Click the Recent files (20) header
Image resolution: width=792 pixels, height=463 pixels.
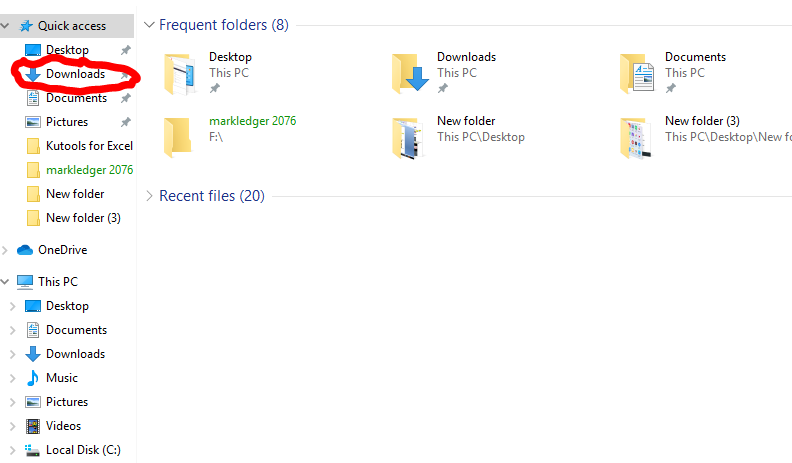click(212, 196)
